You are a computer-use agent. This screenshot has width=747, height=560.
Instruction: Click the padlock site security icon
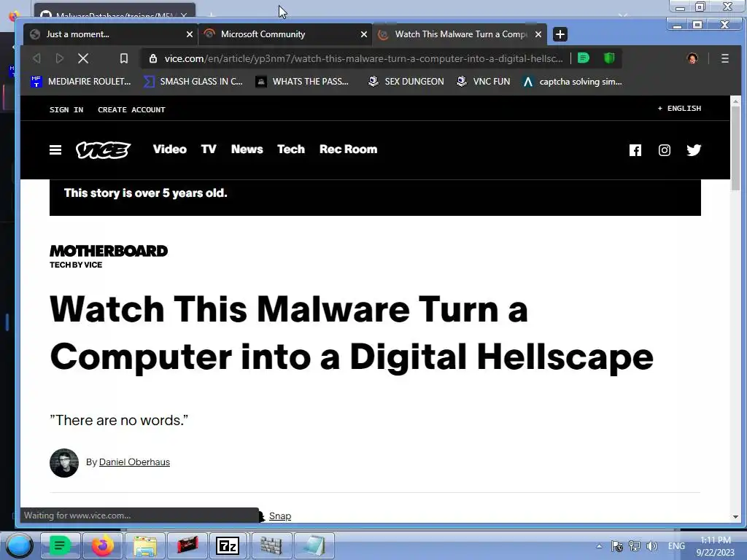(153, 58)
